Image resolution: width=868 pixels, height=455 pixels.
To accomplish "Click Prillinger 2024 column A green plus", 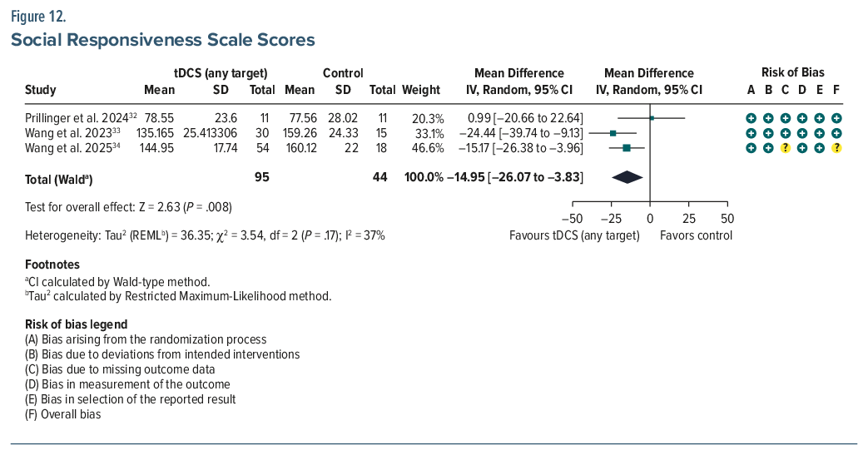I will (751, 118).
